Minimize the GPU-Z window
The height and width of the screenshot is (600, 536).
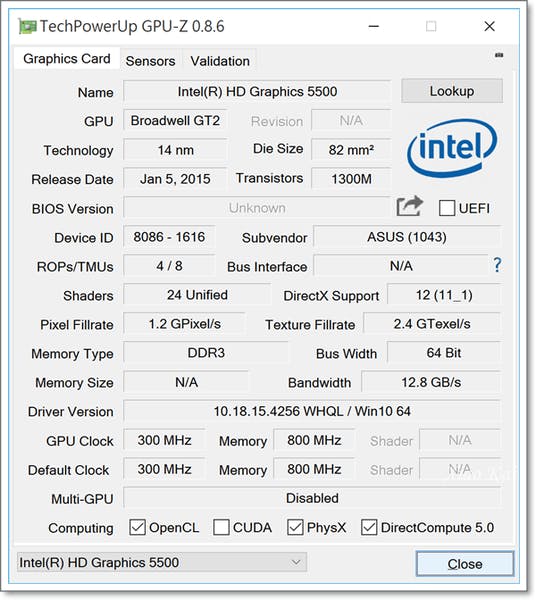[x=373, y=26]
